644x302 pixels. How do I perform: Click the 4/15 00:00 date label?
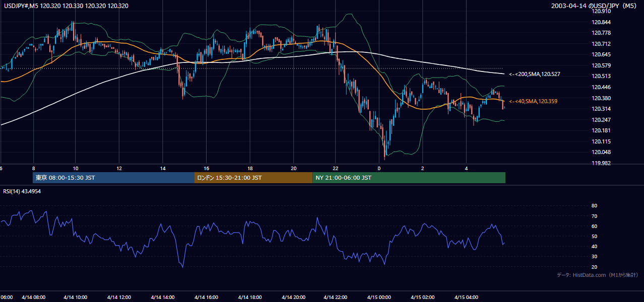coord(379,297)
